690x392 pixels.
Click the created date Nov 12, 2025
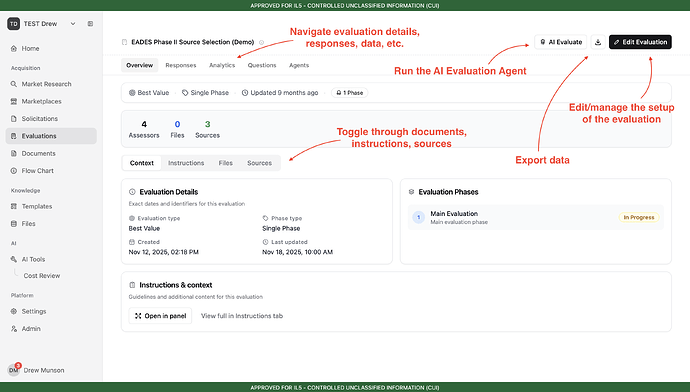164,252
